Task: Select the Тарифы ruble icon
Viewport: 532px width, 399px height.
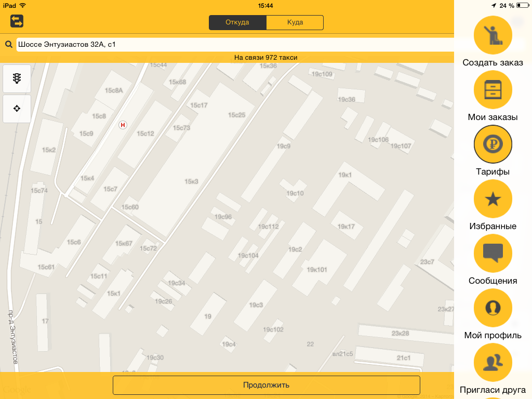Action: coord(493,144)
